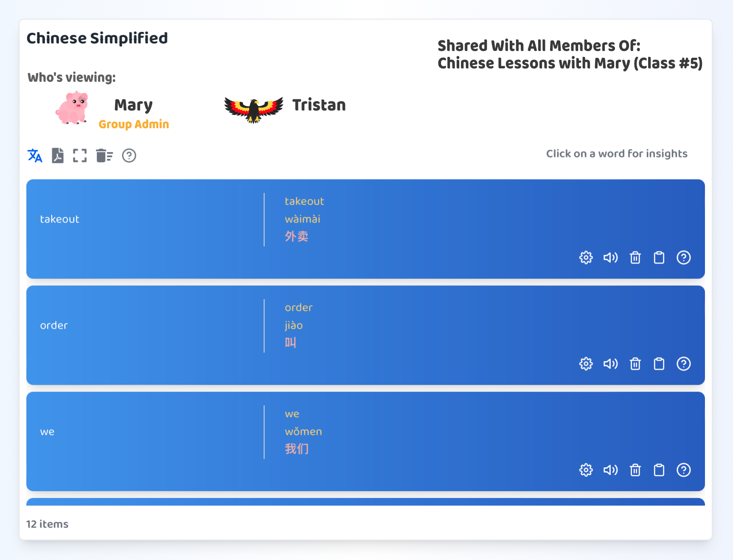733x560 pixels.
Task: Click the pinyin wǒmen for insights
Action: [x=303, y=432]
